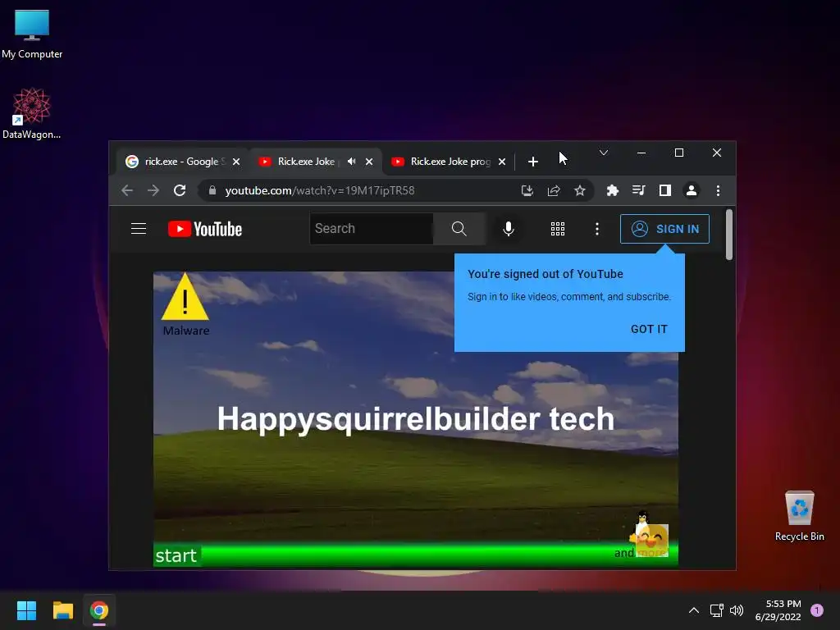The image size is (840, 630).
Task: Open Recycle Bin on desktop
Action: tap(799, 517)
